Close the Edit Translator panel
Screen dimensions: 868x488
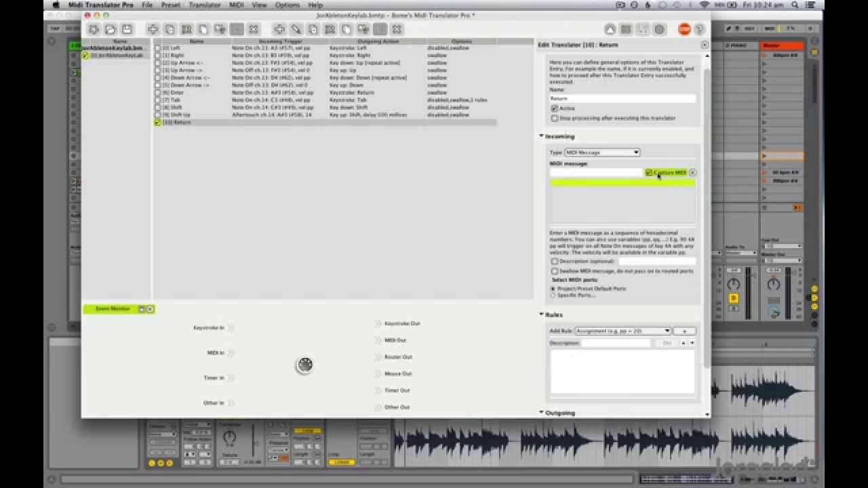coord(704,45)
